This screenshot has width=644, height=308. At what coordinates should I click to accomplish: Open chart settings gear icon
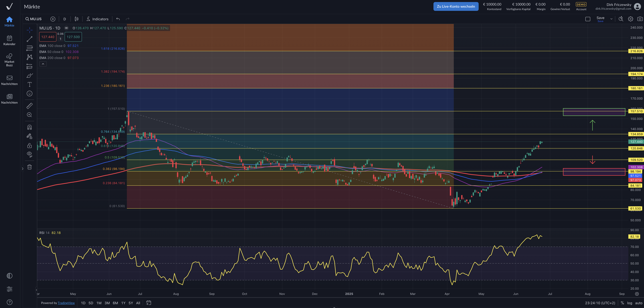[630, 19]
